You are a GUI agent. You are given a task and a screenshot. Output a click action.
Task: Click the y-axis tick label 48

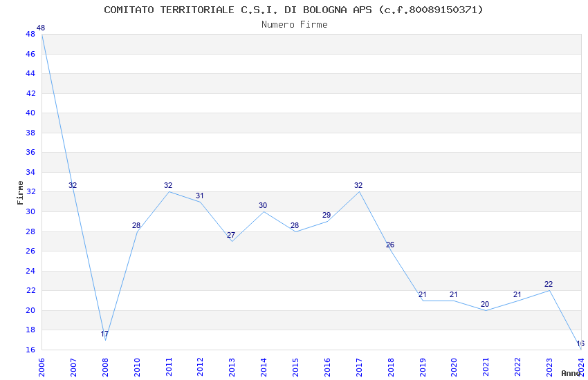click(30, 34)
